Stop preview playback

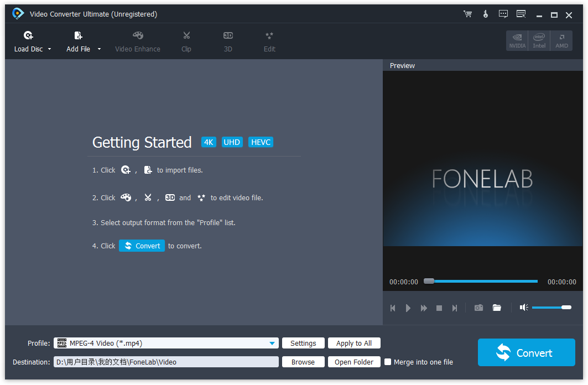coord(439,308)
